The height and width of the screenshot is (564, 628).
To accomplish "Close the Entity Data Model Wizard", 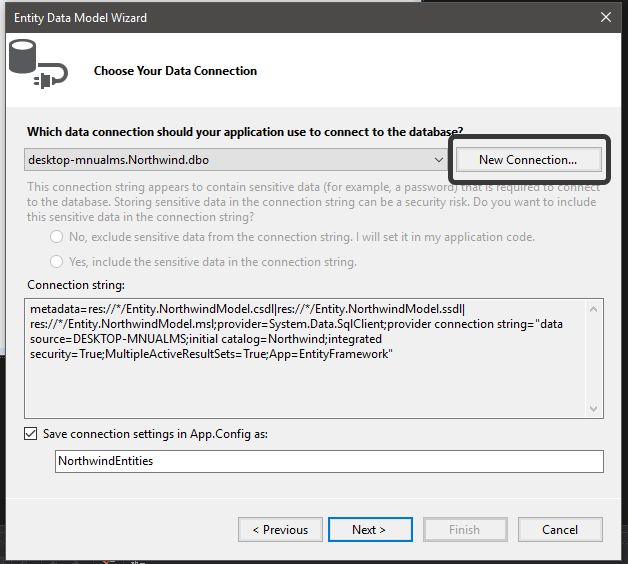I will click(x=606, y=17).
